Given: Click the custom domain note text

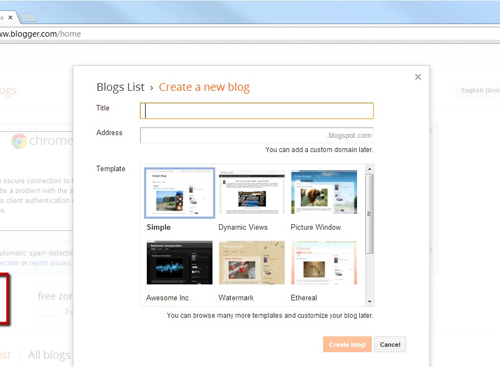Looking at the screenshot, I should click(x=319, y=150).
